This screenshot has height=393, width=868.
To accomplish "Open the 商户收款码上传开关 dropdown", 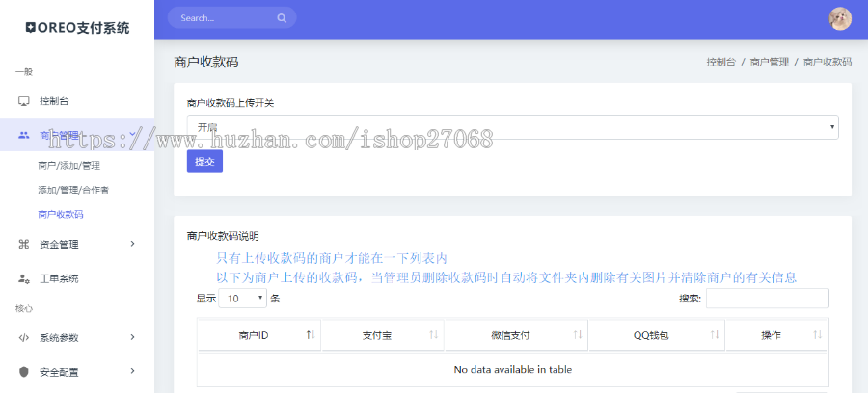I will (513, 127).
